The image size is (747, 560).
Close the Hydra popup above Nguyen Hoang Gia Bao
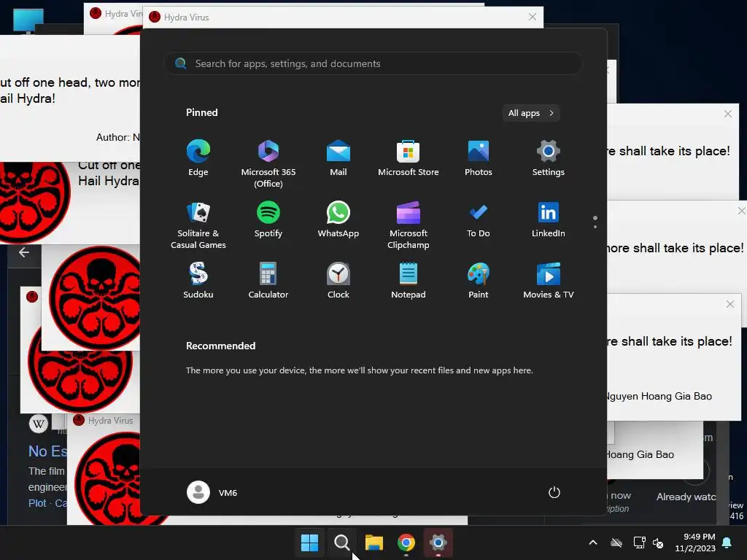point(729,304)
